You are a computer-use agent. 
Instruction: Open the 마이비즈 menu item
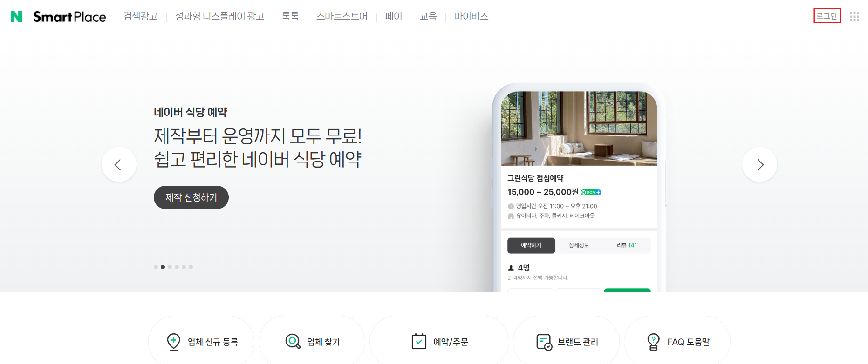[471, 16]
